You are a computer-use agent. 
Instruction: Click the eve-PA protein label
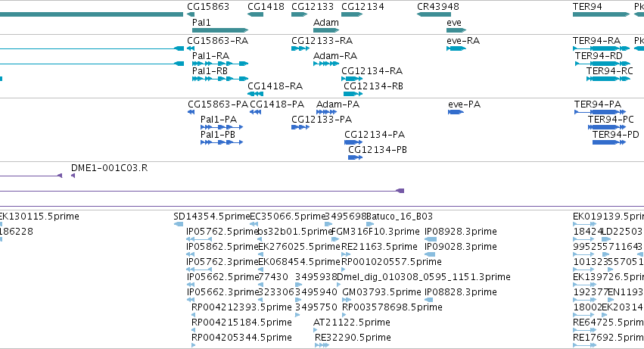464,104
